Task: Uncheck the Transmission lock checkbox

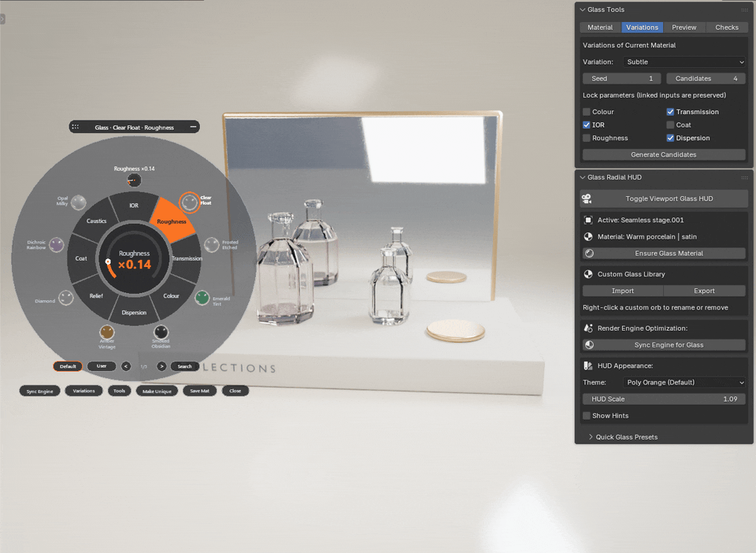Action: [x=670, y=112]
